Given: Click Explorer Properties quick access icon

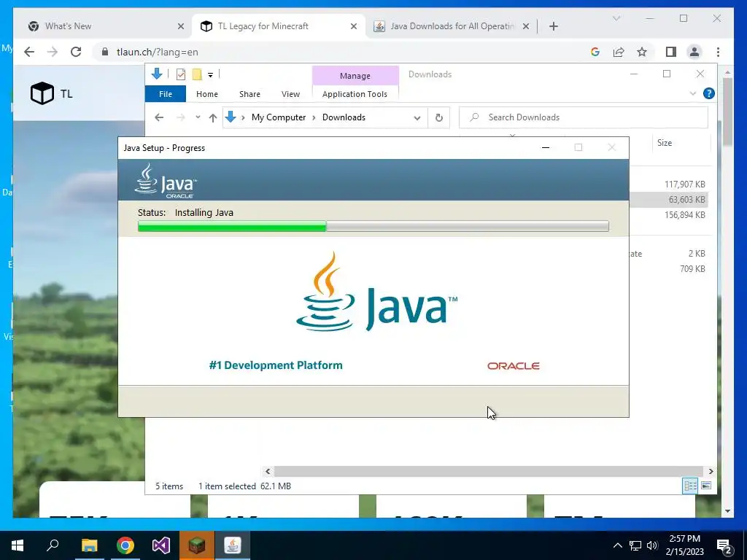Looking at the screenshot, I should [x=181, y=74].
